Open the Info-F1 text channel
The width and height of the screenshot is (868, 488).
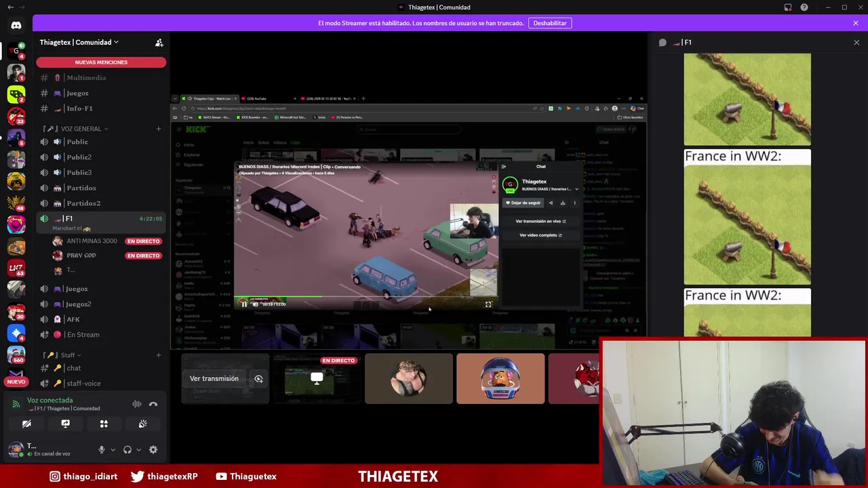101,108
